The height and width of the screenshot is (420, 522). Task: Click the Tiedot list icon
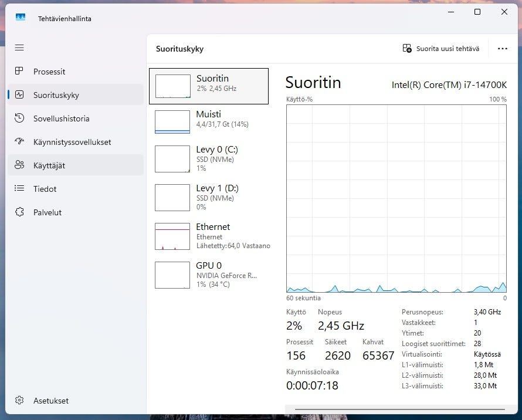click(x=19, y=189)
